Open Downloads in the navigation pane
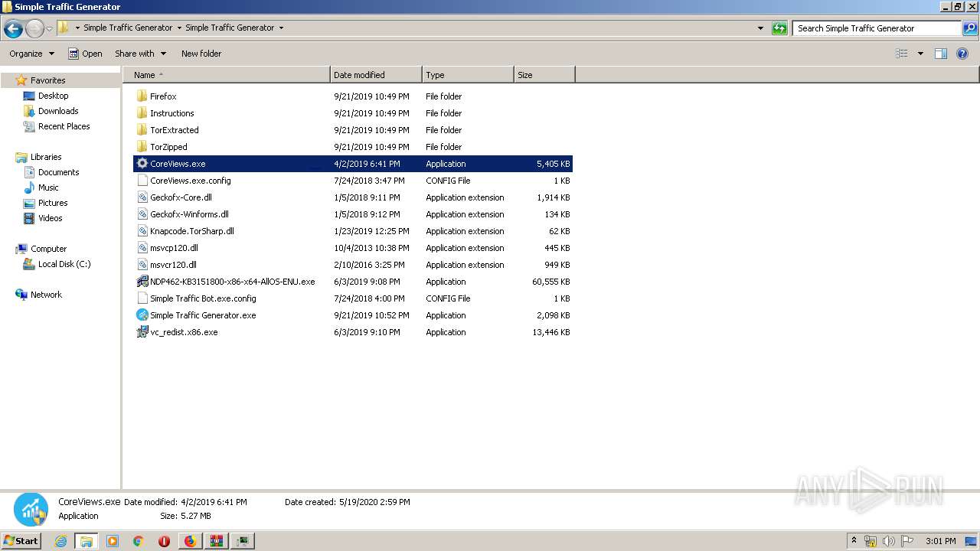This screenshot has height=551, width=980. [58, 111]
